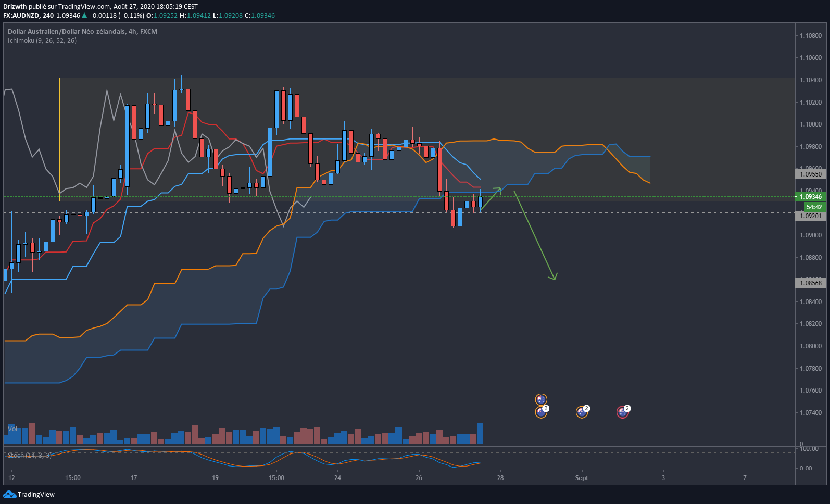Click the Drizwth author name
Screen dimensions: 830x504
click(x=15, y=7)
